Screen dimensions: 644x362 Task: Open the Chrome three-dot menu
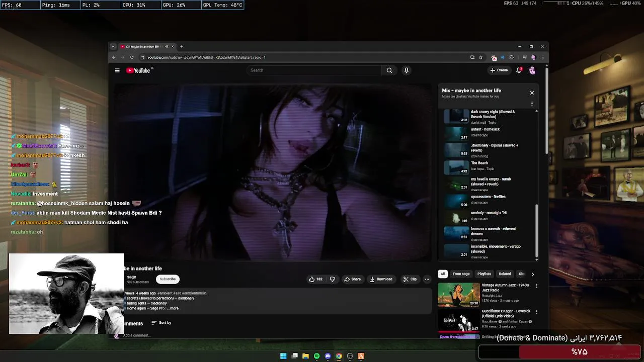click(x=542, y=57)
